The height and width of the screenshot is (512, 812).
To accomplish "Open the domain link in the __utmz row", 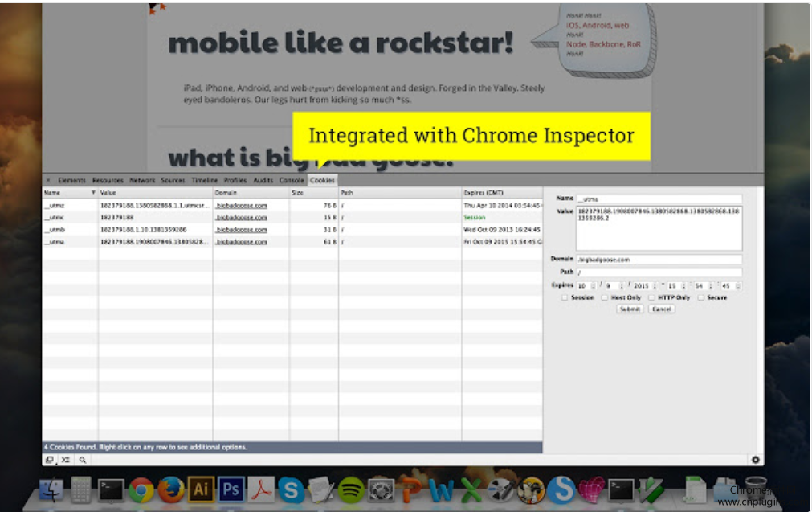I will click(x=241, y=206).
